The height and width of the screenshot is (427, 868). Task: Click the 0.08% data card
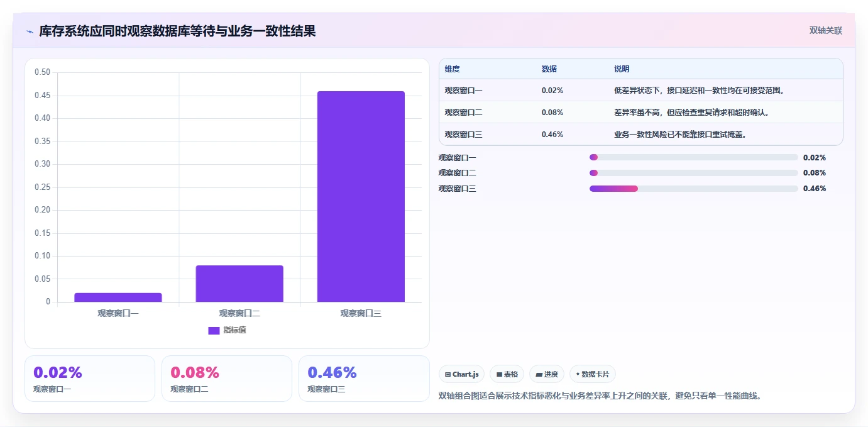[227, 379]
